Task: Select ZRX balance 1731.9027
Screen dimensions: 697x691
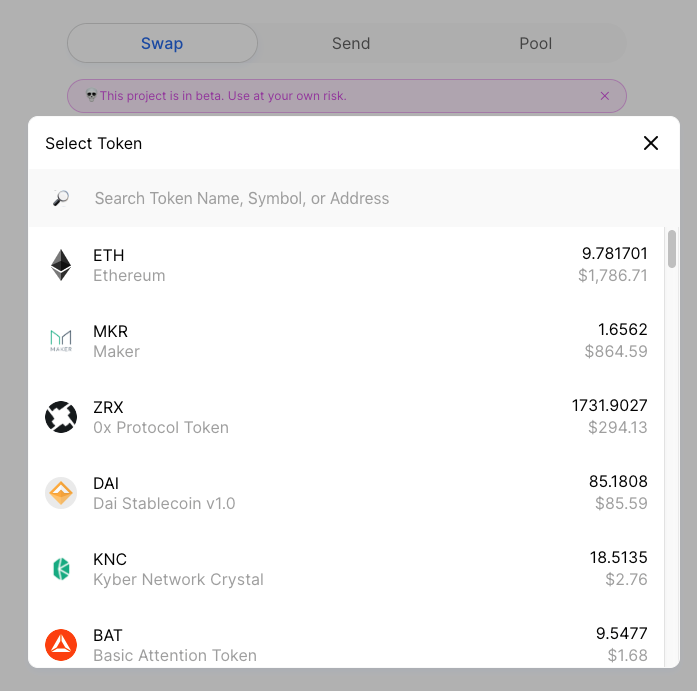Action: (609, 406)
